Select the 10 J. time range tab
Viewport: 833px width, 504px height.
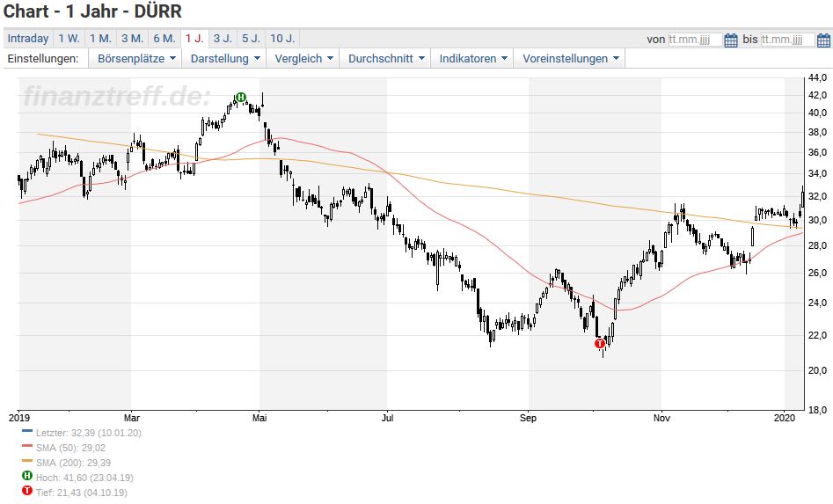point(282,38)
